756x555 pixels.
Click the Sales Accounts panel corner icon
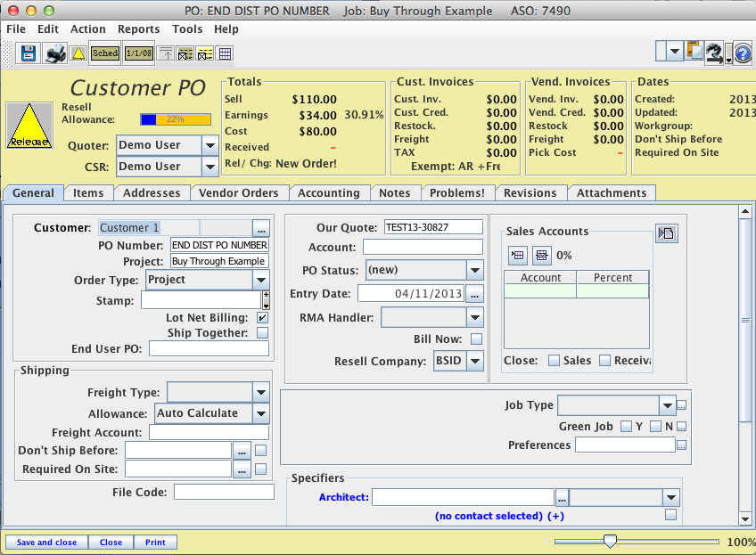[x=667, y=233]
